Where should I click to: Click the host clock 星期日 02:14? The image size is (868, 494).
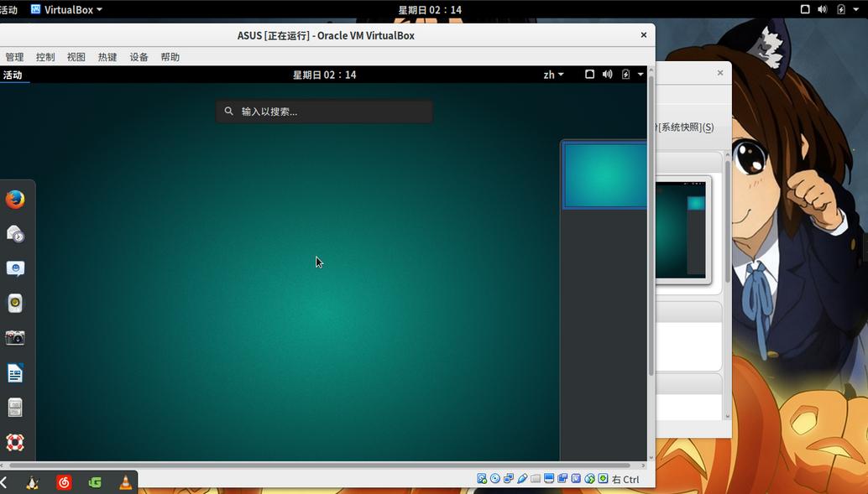click(430, 10)
